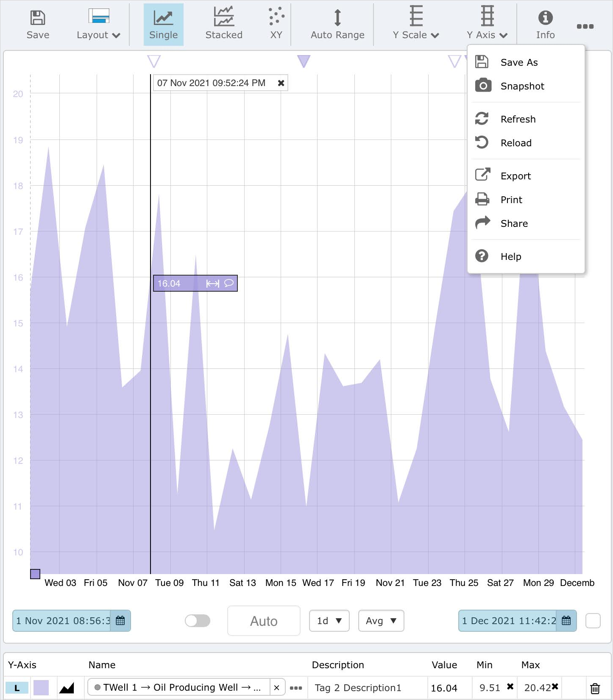Open the tag row's three-dot options
This screenshot has height=700, width=613.
click(296, 688)
